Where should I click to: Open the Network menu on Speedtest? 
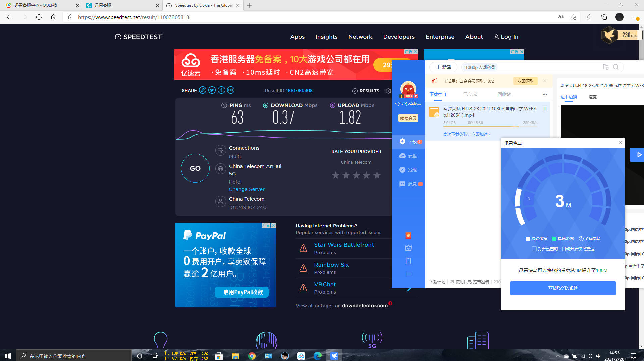[x=360, y=37]
